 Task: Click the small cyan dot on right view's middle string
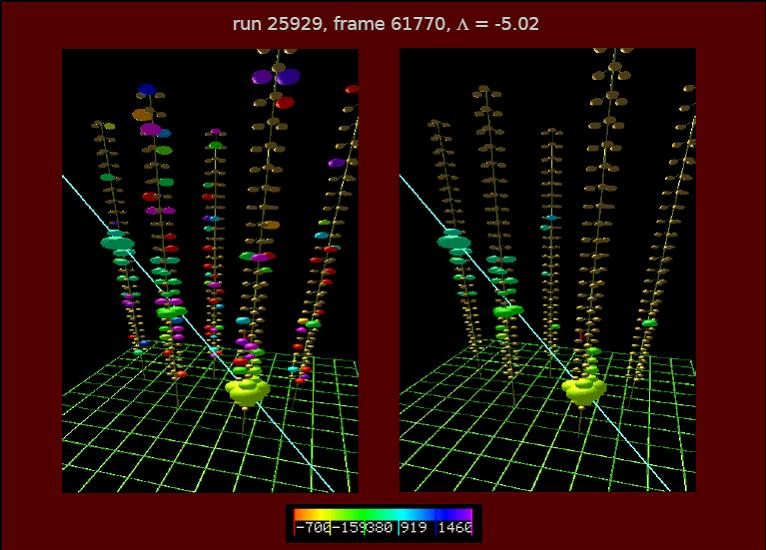(x=551, y=217)
